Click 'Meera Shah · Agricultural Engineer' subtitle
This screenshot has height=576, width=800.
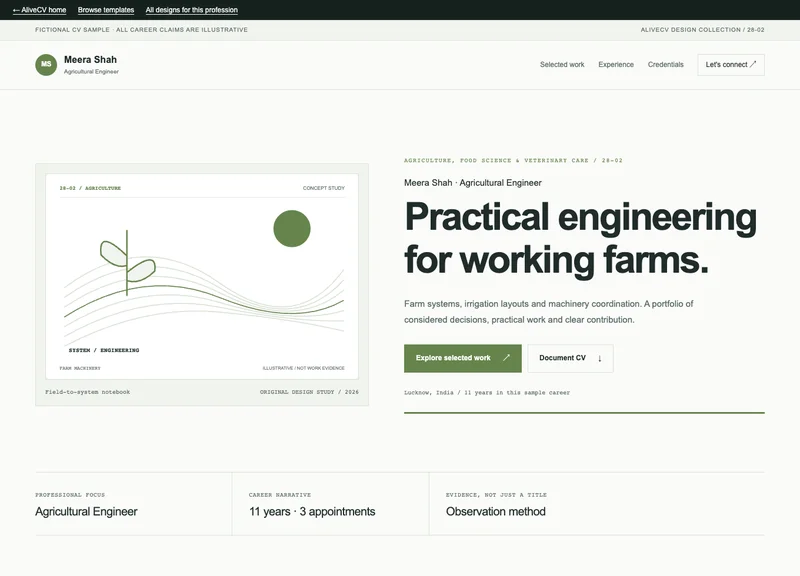coord(472,183)
